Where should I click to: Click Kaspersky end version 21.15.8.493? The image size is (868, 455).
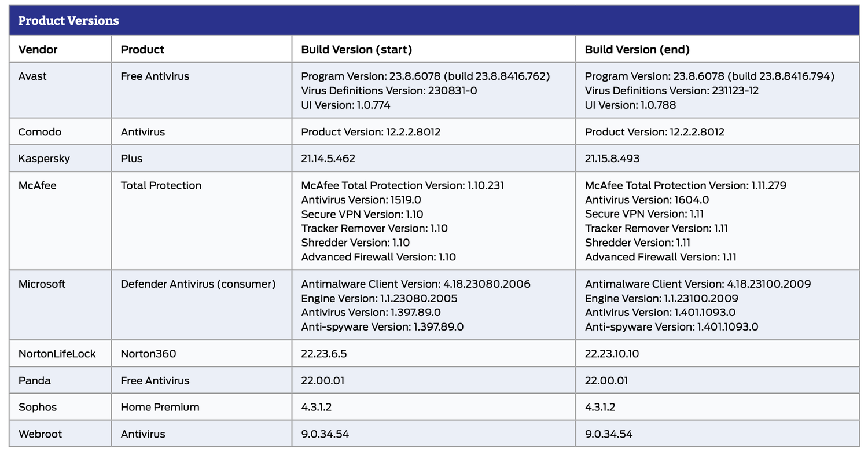pyautogui.click(x=612, y=159)
